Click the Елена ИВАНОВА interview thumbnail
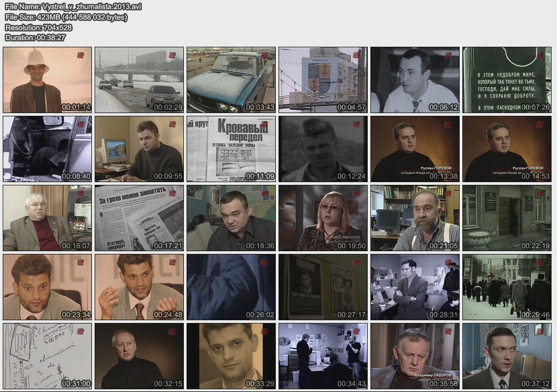The image size is (557, 392). point(323,218)
